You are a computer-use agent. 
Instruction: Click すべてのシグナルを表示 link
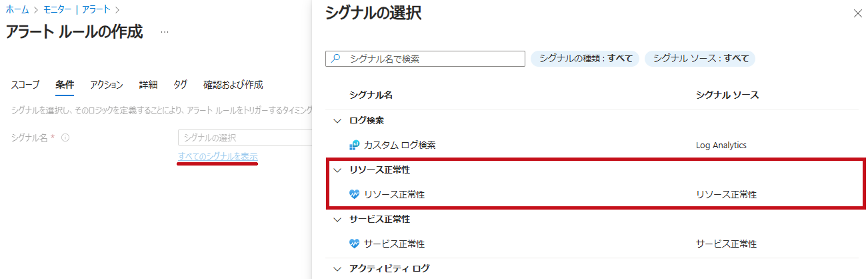218,157
